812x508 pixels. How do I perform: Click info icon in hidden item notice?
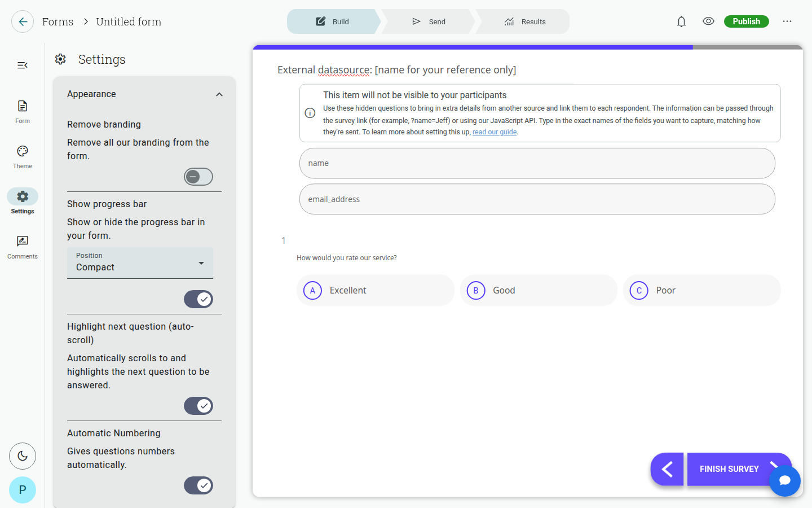[310, 113]
